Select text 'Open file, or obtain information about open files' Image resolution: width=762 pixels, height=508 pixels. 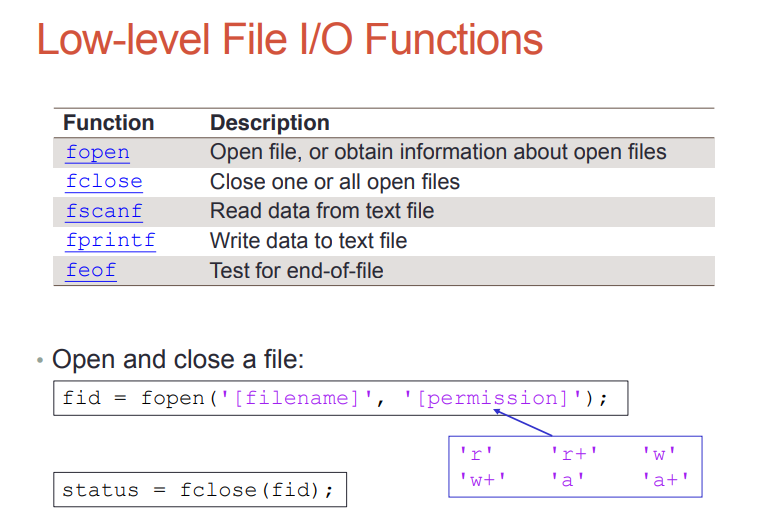[438, 152]
